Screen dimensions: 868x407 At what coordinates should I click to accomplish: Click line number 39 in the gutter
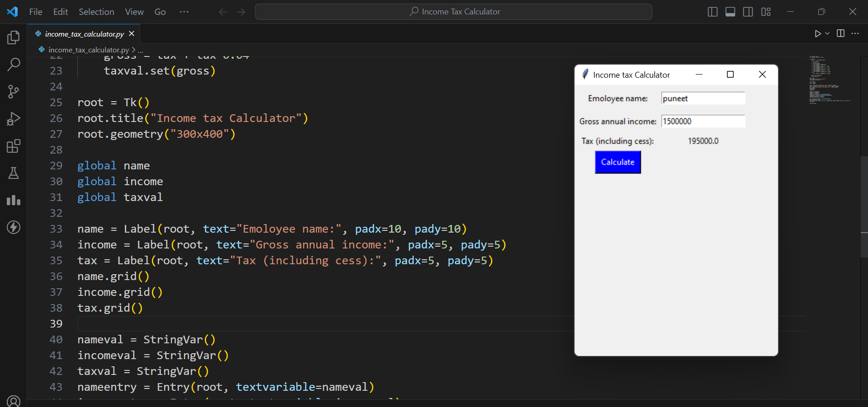(56, 324)
